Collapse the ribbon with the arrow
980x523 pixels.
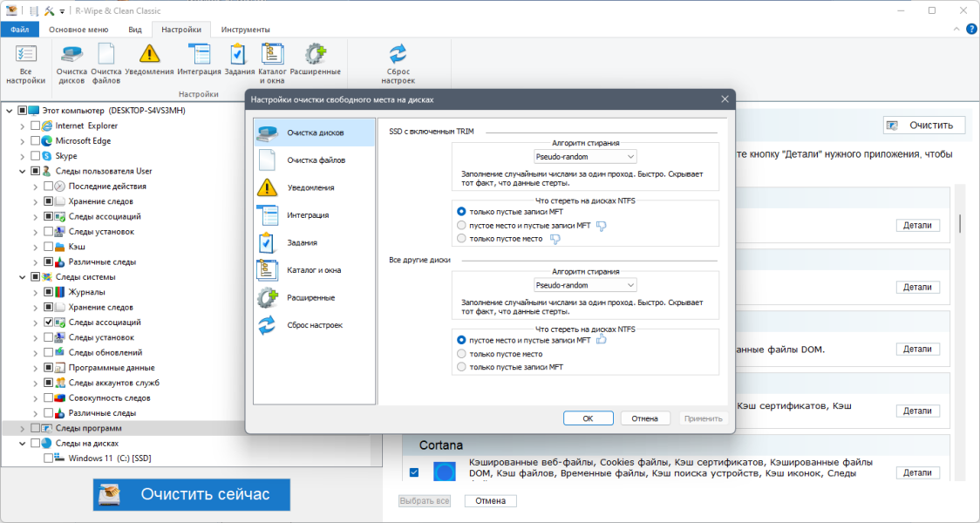coord(956,30)
